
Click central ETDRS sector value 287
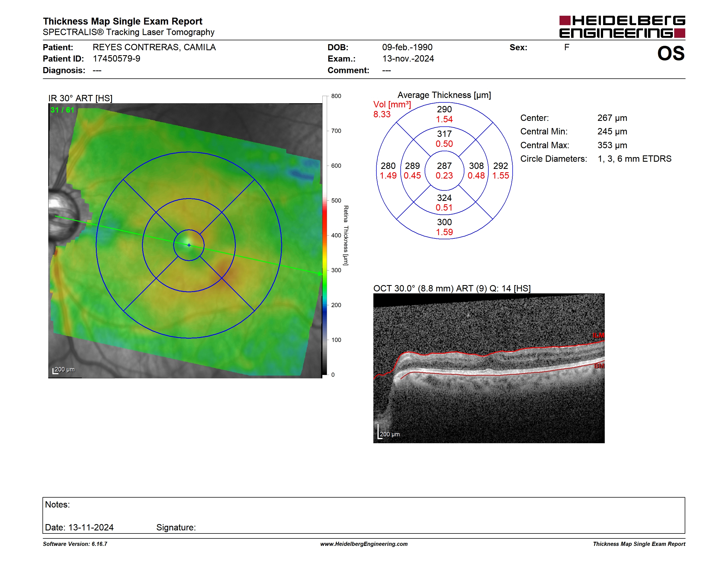[444, 166]
